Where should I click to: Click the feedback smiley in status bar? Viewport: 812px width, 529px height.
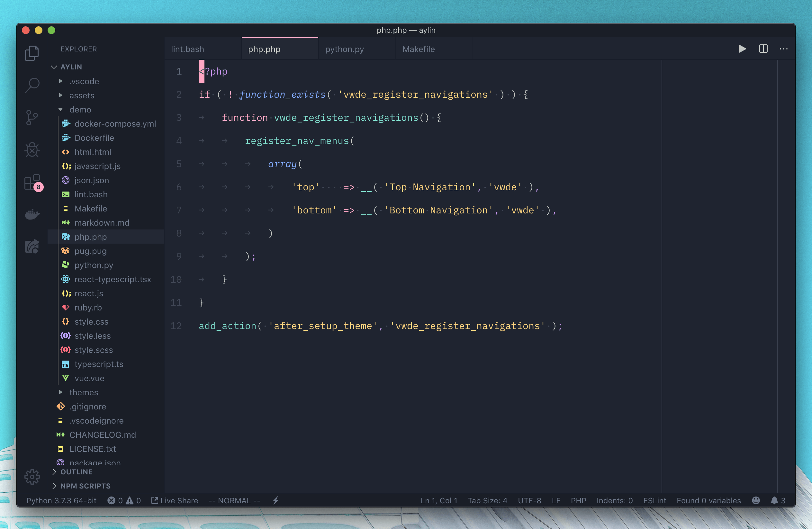point(756,500)
